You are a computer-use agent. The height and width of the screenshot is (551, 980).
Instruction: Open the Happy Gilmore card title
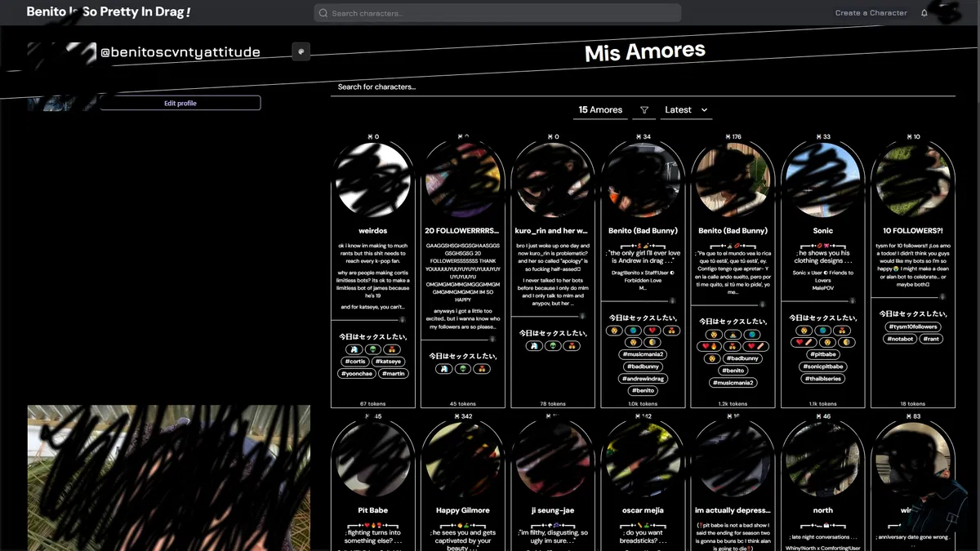(462, 510)
